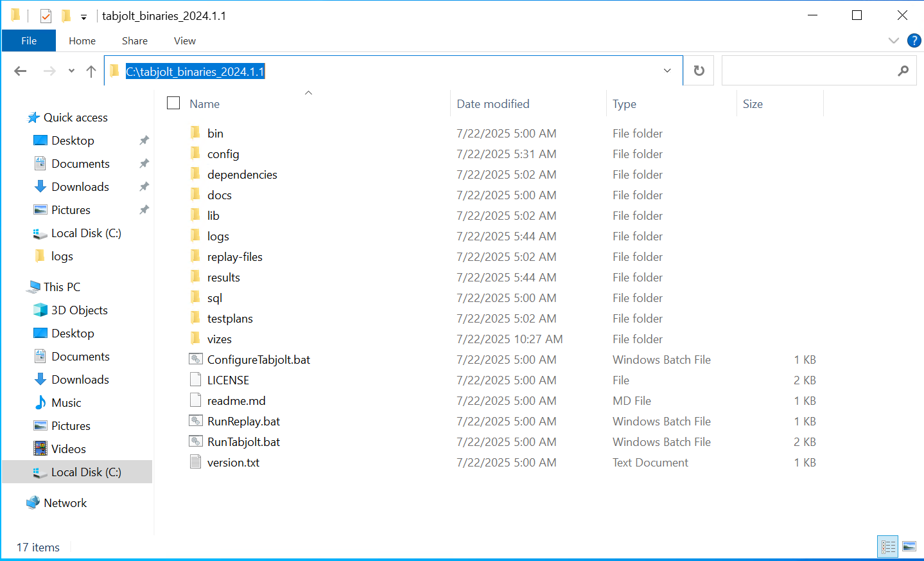924x561 pixels.
Task: Go forward to next folder
Action: click(49, 71)
